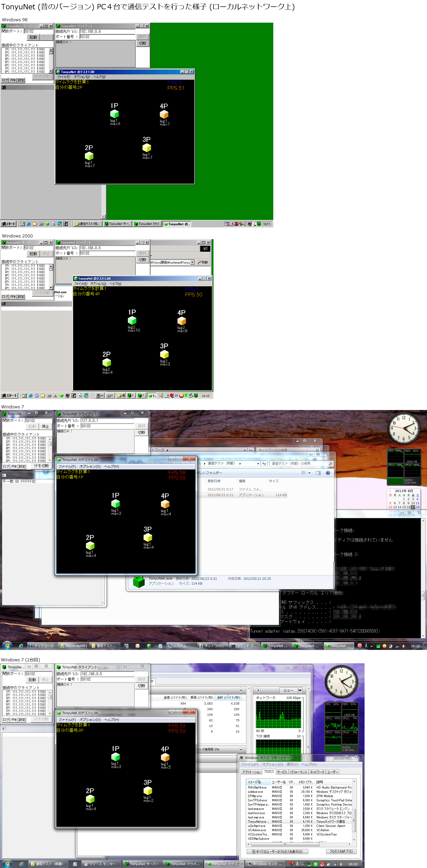This screenshot has height=868, width=427.
Task: Click right arrow toggling Resource Monitor graph pane
Action: pyautogui.click(x=258, y=690)
